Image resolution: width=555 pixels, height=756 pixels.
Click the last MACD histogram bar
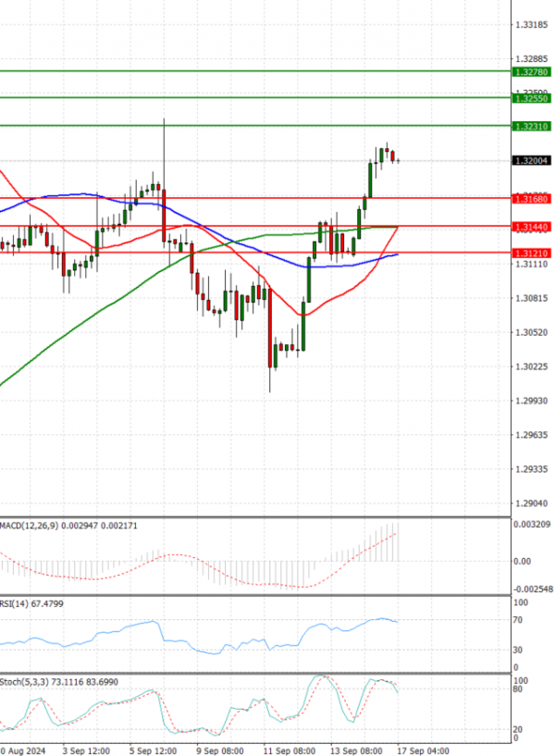click(x=399, y=542)
